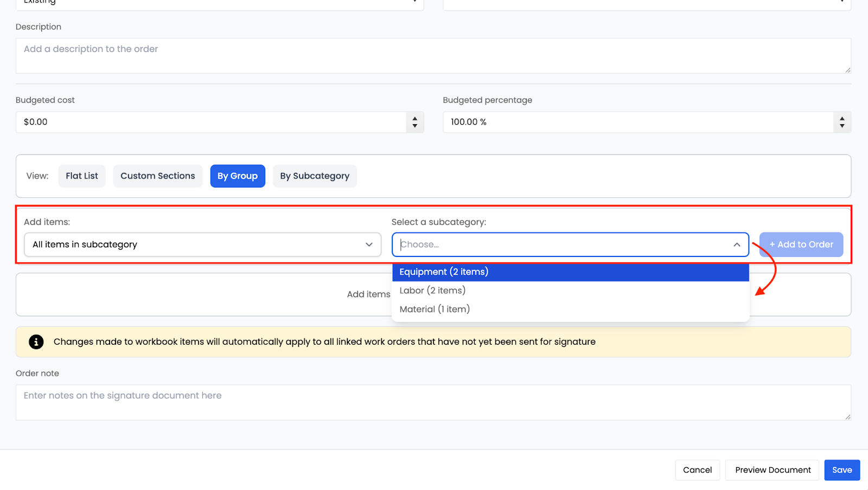Switch view to Custom Sections
Image resolution: width=868 pixels, height=490 pixels.
[x=157, y=176]
